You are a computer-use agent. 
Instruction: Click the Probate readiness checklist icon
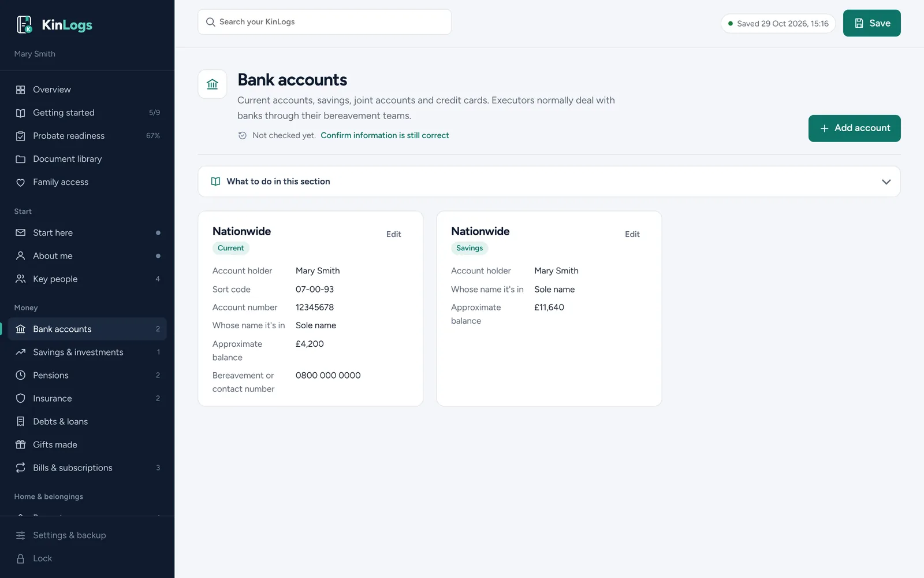pos(21,136)
